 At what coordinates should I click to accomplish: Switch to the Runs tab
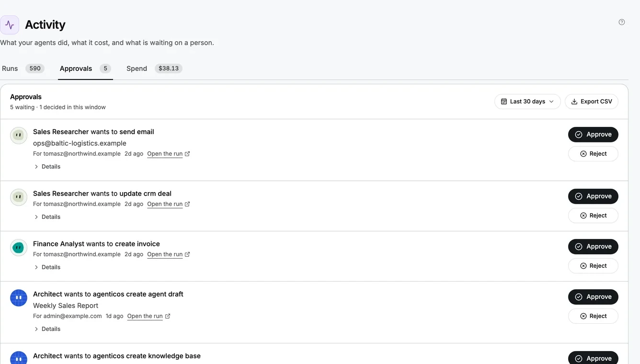click(23, 68)
